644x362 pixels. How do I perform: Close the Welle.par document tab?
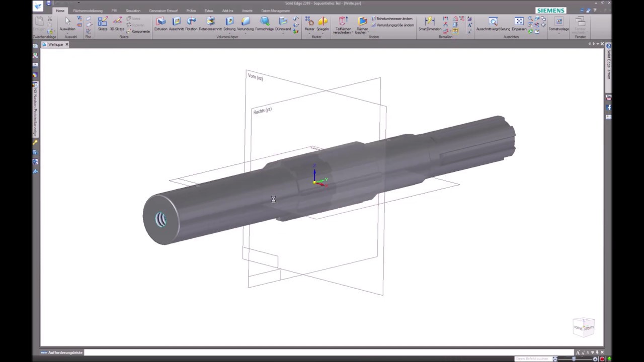(66, 44)
